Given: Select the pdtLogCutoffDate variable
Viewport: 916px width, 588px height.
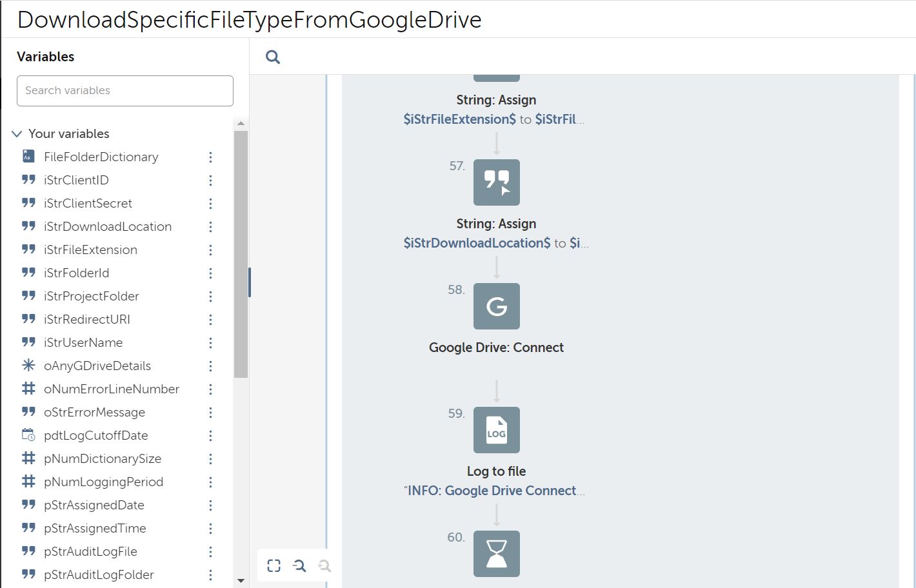Looking at the screenshot, I should pos(95,436).
